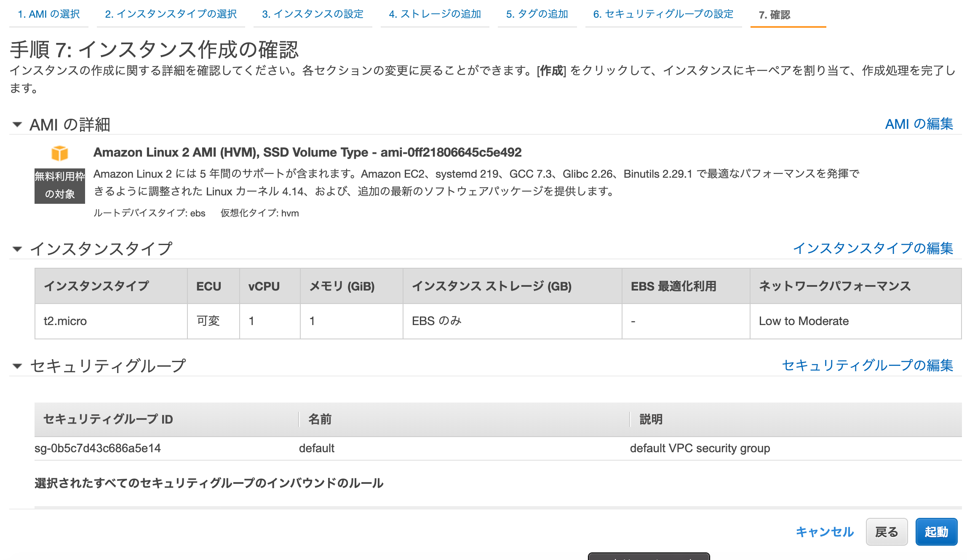Go to step 4. ストレージの追加 tab
Image resolution: width=967 pixels, height=560 pixels.
[x=435, y=14]
